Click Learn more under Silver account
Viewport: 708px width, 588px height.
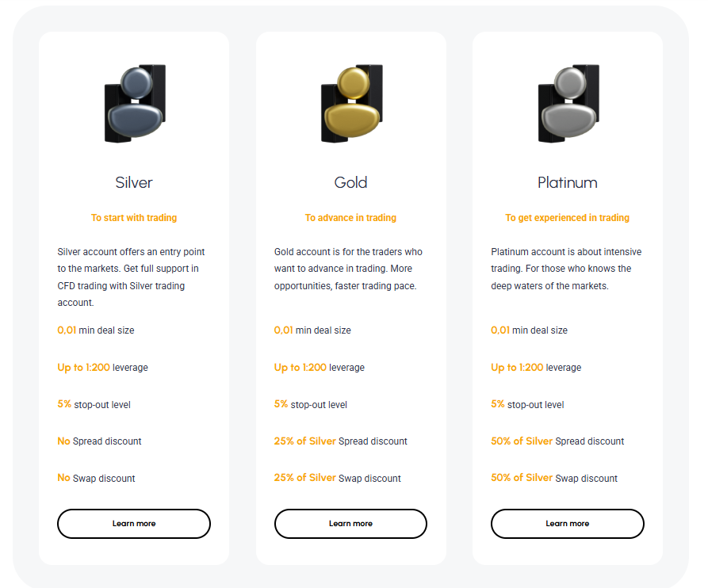pyautogui.click(x=133, y=524)
